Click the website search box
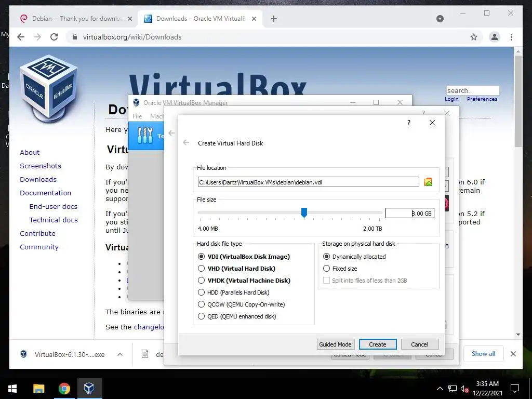The image size is (532, 399). (473, 90)
